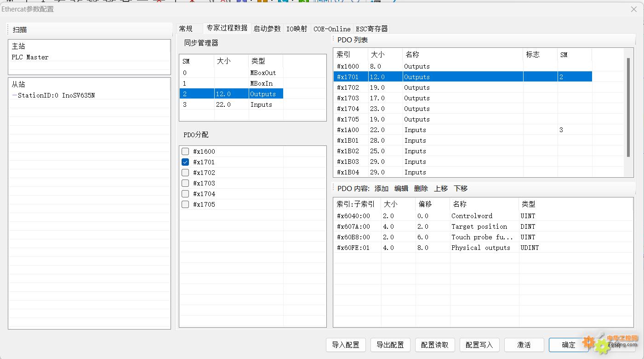Select the #x60B8:00 Touch probe entry
Image resolution: width=644 pixels, height=359 pixels.
483,237
